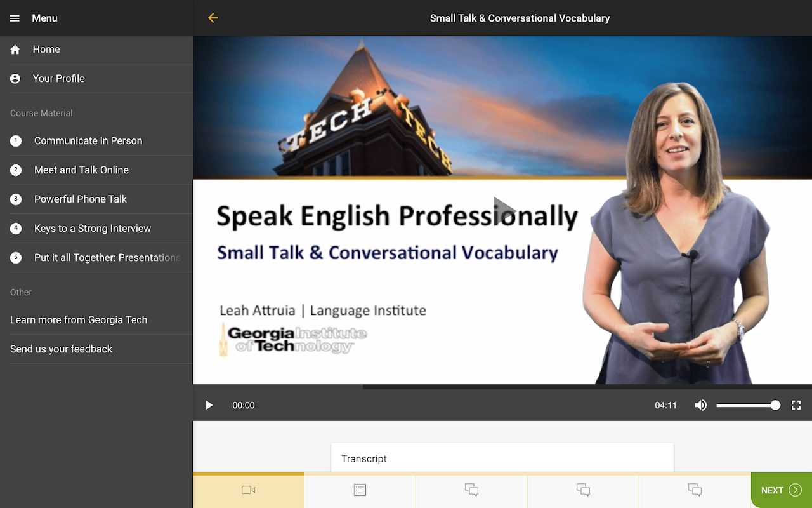
Task: Play the video with the center overlay button
Action: click(504, 210)
